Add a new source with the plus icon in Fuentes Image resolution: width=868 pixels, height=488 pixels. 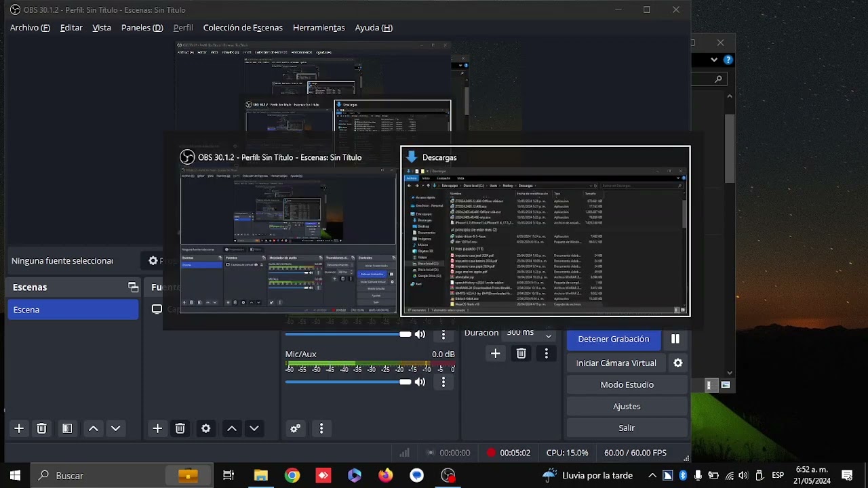point(157,428)
